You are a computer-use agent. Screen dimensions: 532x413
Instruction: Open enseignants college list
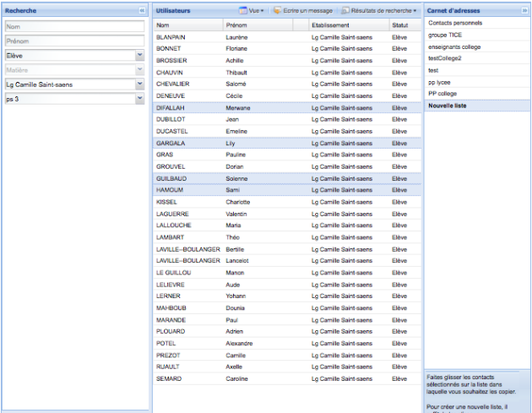click(x=477, y=46)
